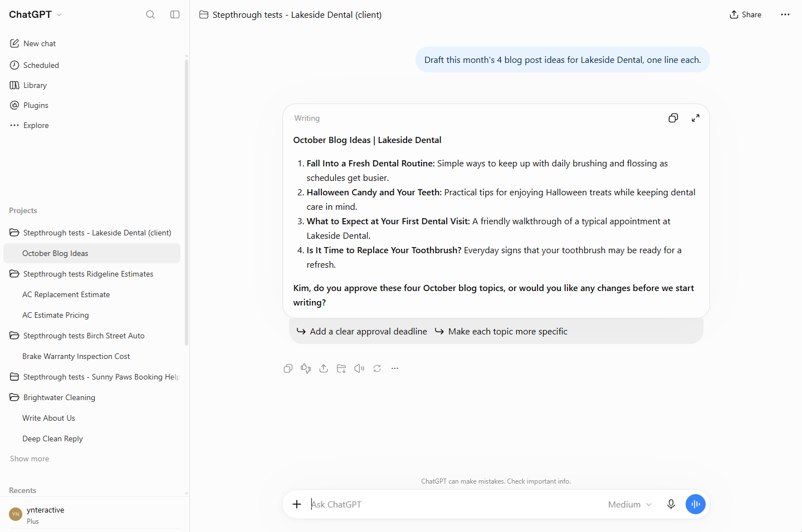Open the Write About Us chat
802x532 pixels.
tap(92, 418)
